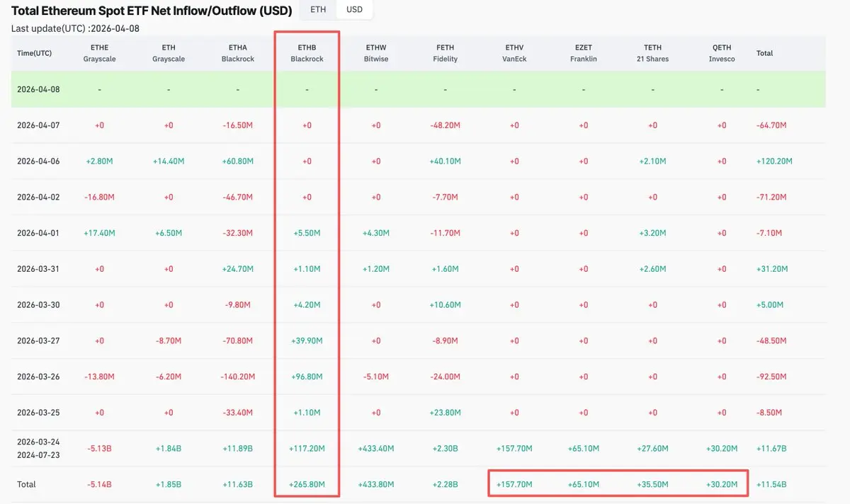
Task: Click the Total column header
Action: point(765,53)
